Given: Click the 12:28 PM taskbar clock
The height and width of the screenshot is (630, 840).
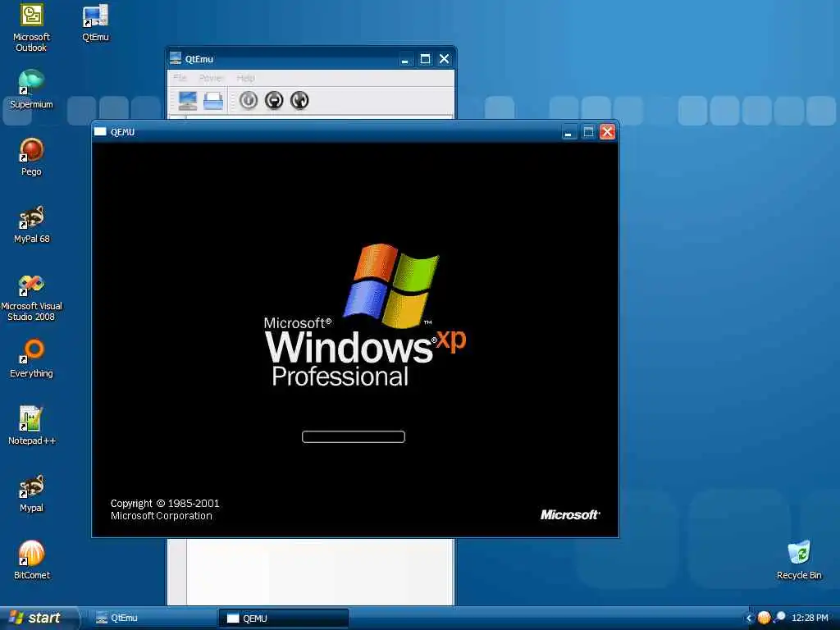Looking at the screenshot, I should [x=810, y=618].
